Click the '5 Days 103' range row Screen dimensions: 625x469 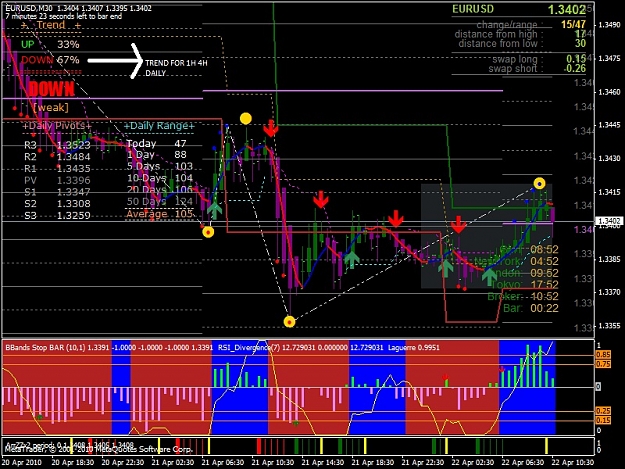tap(159, 166)
